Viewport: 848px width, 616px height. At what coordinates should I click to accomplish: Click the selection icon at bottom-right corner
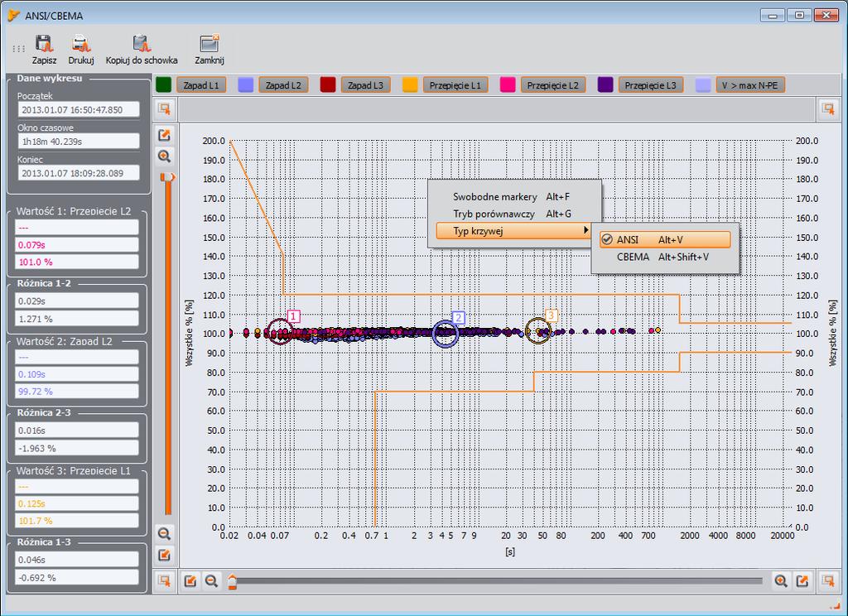(828, 581)
